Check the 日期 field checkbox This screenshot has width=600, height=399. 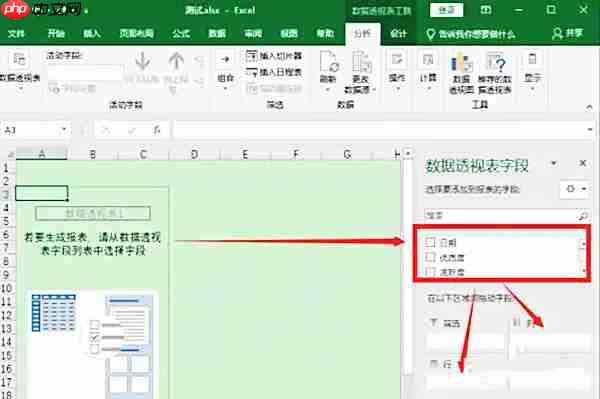(430, 242)
